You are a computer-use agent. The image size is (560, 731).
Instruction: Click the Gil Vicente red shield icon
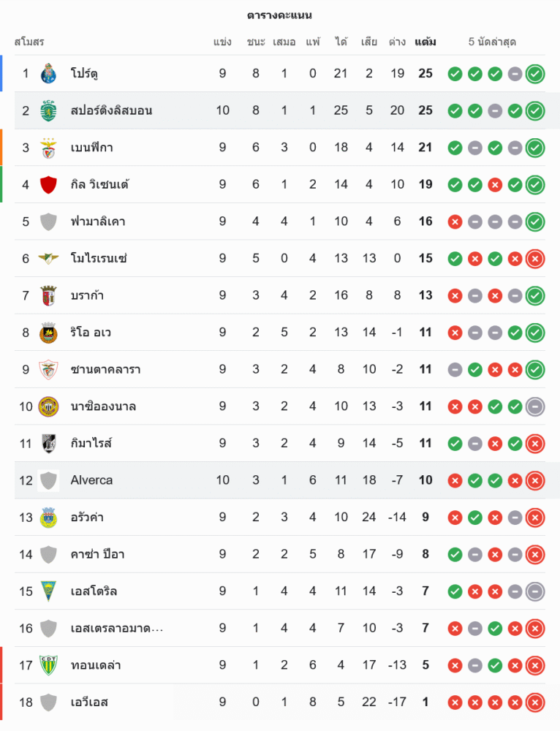[48, 184]
